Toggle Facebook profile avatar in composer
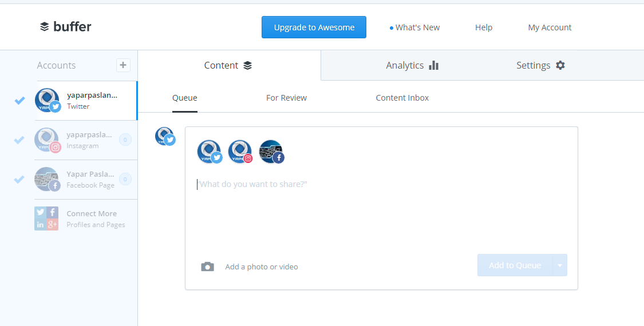644x326 pixels. [271, 152]
